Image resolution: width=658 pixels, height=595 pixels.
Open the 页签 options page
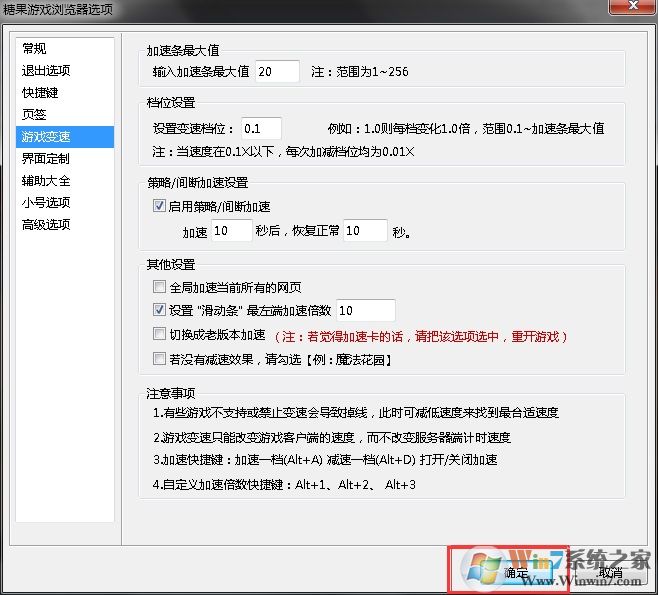[34, 114]
